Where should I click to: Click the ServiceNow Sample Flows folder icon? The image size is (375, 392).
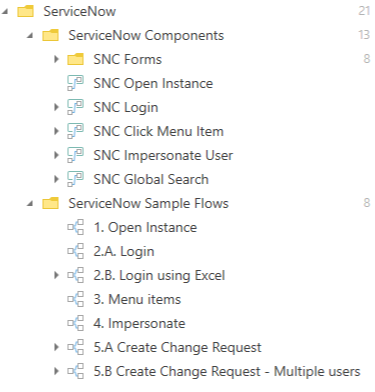click(51, 203)
